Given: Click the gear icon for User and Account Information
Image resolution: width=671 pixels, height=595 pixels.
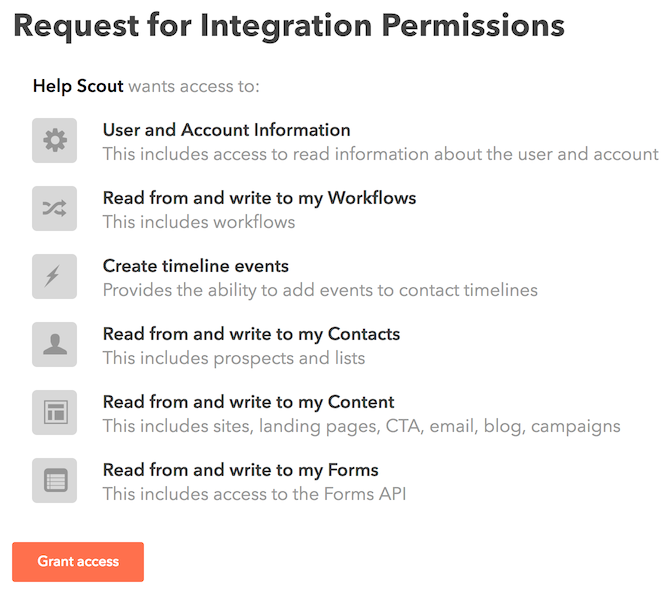Looking at the screenshot, I should [54, 141].
